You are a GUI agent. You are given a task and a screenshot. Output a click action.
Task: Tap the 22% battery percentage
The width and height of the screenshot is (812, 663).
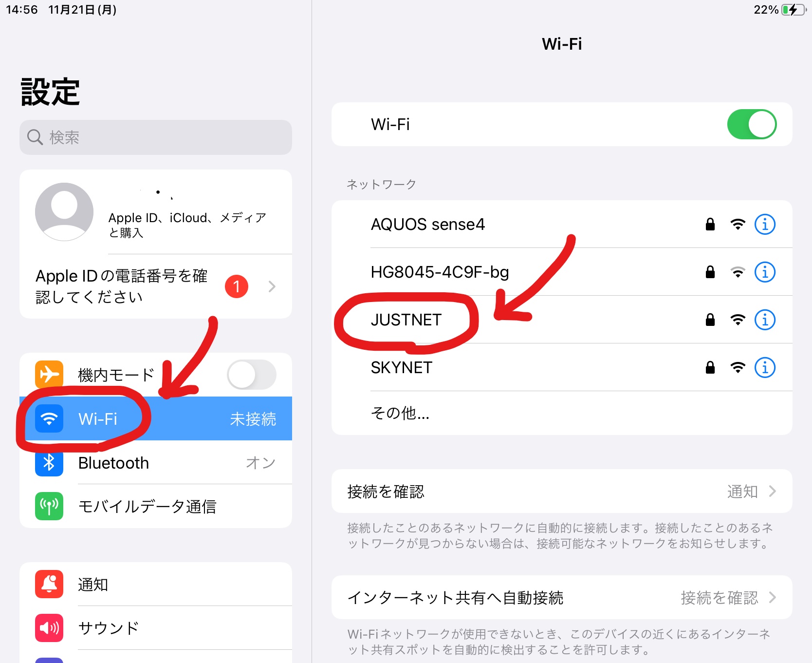point(766,10)
